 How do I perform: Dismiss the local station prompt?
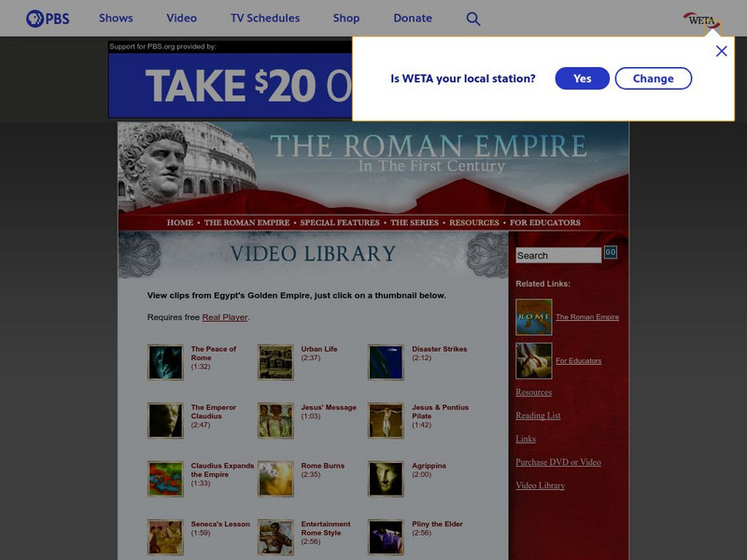(x=721, y=50)
